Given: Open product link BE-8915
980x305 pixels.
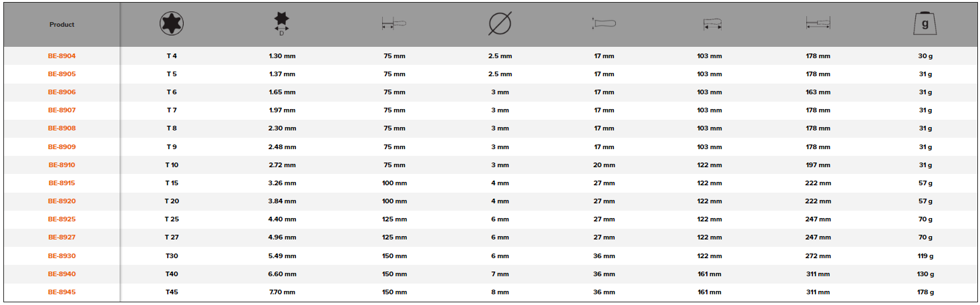Looking at the screenshot, I should coord(61,183).
